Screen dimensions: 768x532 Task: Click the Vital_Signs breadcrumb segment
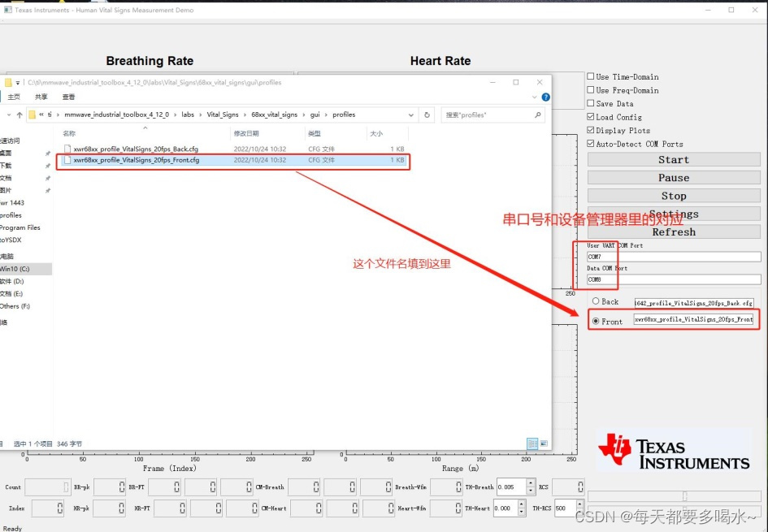223,115
